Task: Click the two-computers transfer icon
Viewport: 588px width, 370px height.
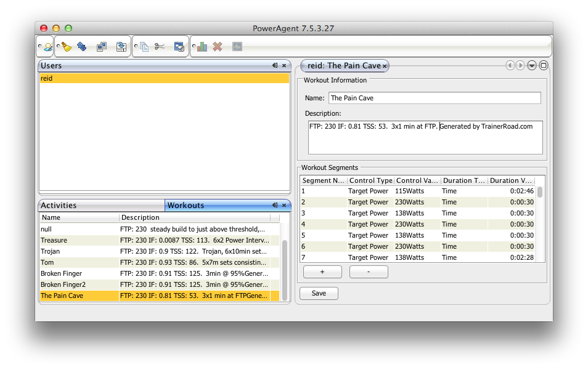Action: point(102,47)
